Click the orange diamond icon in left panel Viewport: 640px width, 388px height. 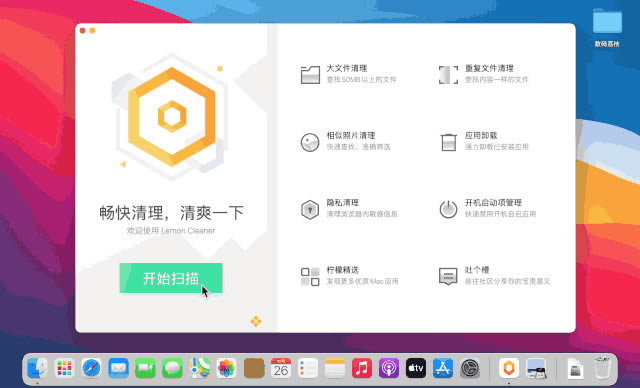pyautogui.click(x=256, y=321)
